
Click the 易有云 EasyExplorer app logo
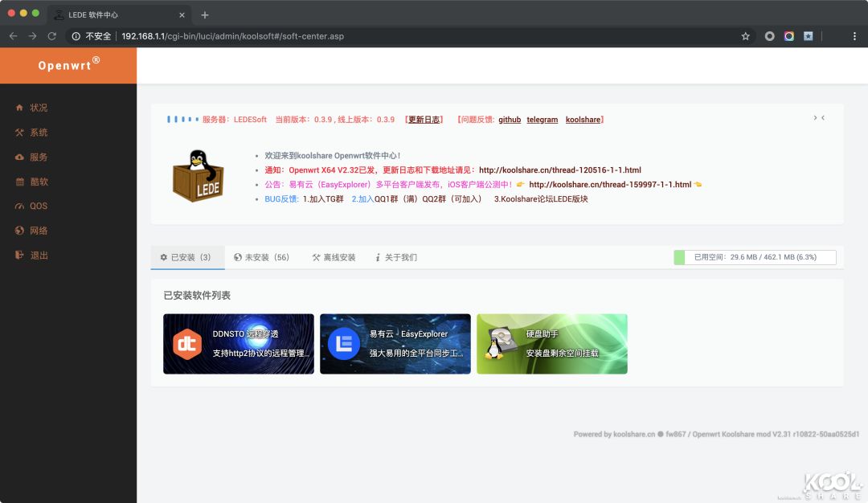pos(343,343)
